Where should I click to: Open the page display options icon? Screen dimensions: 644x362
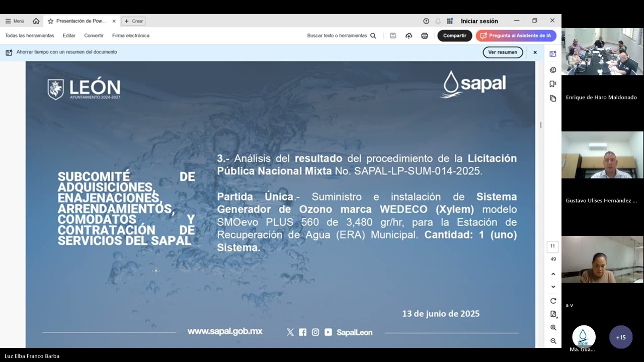click(553, 314)
